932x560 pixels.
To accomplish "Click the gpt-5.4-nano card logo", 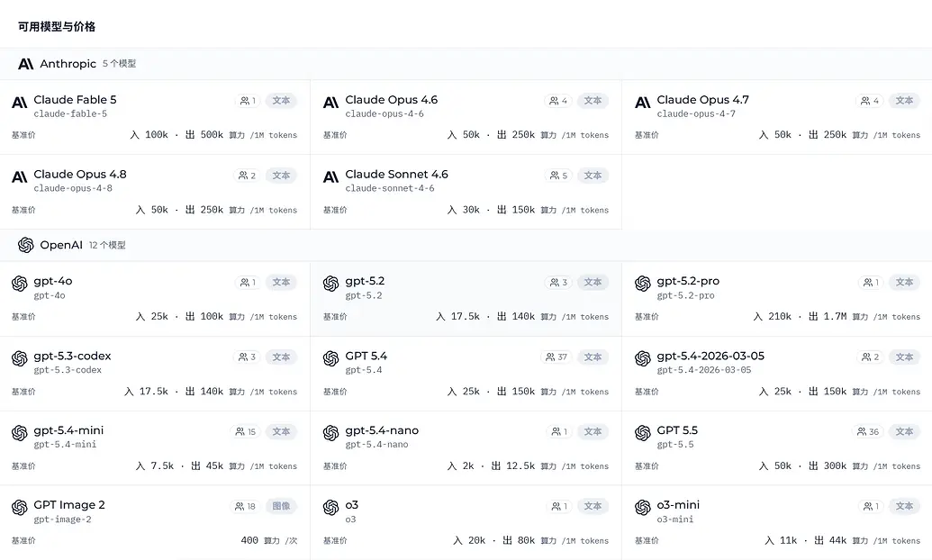I will tap(331, 433).
